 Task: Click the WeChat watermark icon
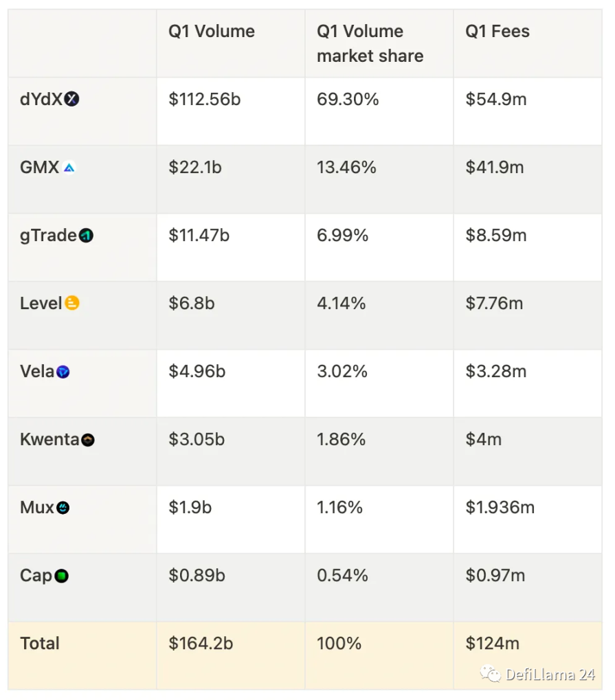click(x=491, y=675)
